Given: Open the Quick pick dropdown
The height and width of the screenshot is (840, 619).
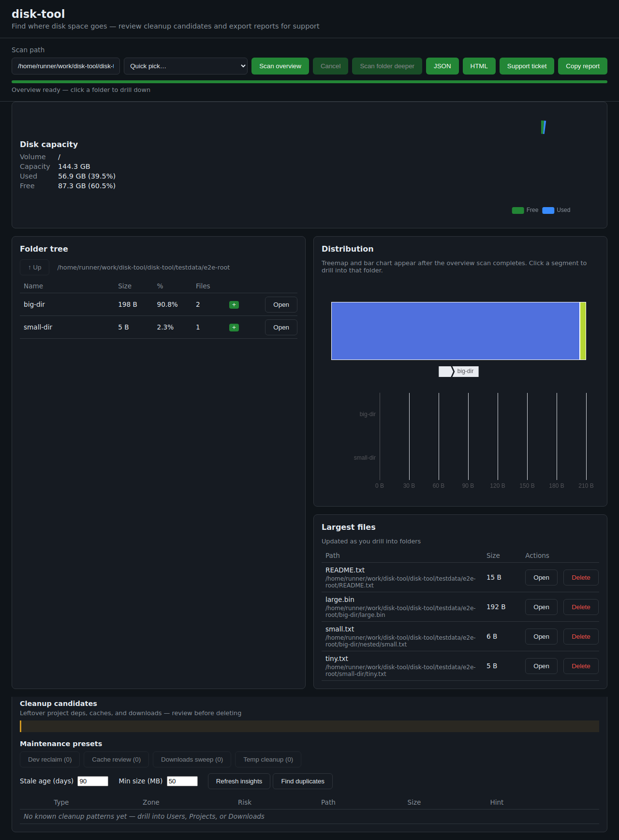Looking at the screenshot, I should click(186, 66).
